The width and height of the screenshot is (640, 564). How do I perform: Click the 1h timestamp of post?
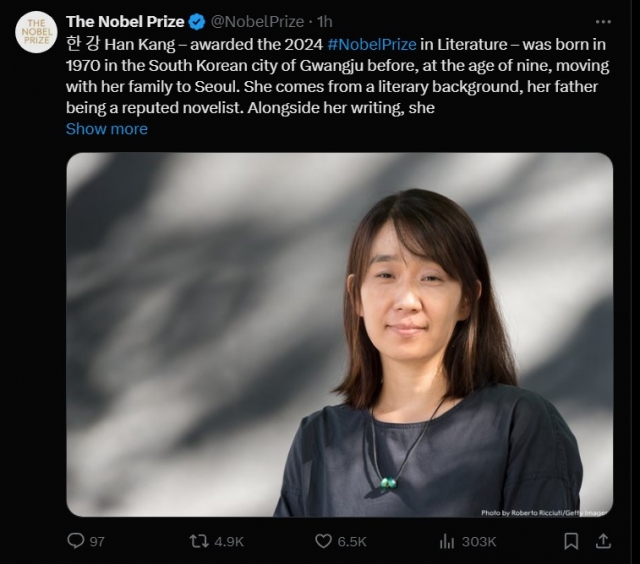325,22
